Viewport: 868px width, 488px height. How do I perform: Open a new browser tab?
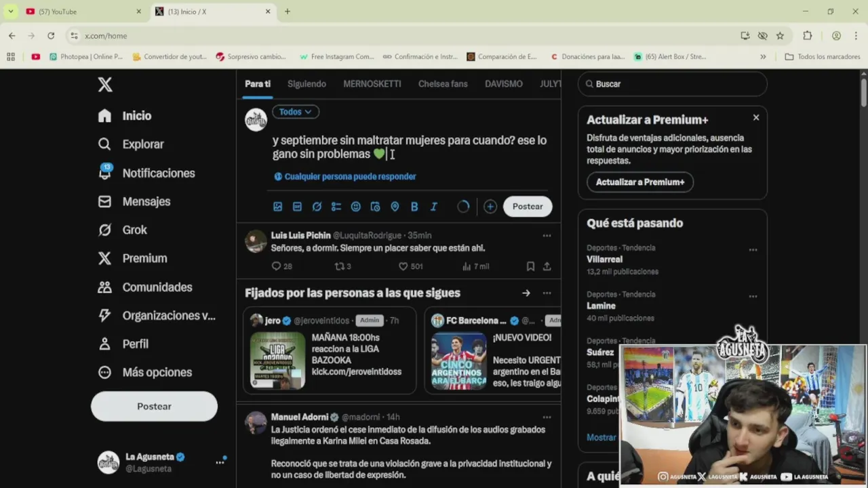(x=288, y=12)
